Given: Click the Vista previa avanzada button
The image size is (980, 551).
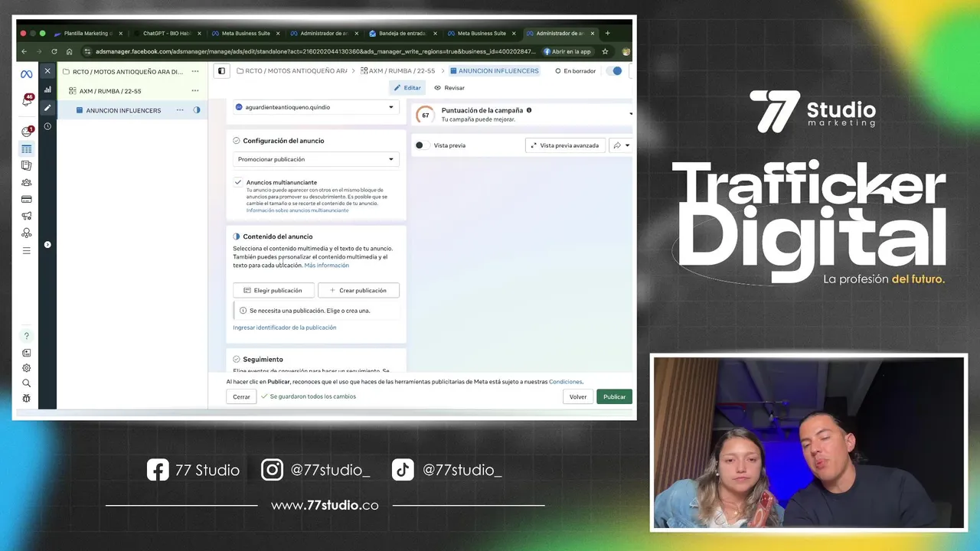Looking at the screenshot, I should point(565,145).
